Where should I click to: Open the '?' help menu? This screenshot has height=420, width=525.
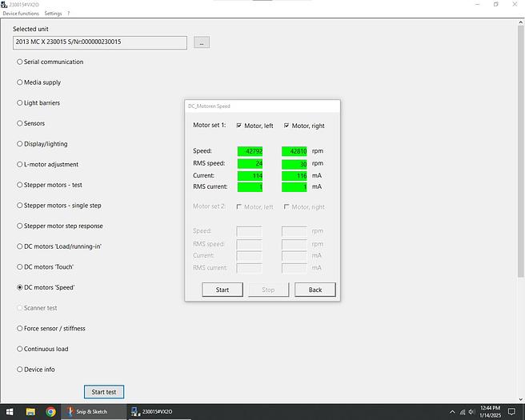point(68,14)
